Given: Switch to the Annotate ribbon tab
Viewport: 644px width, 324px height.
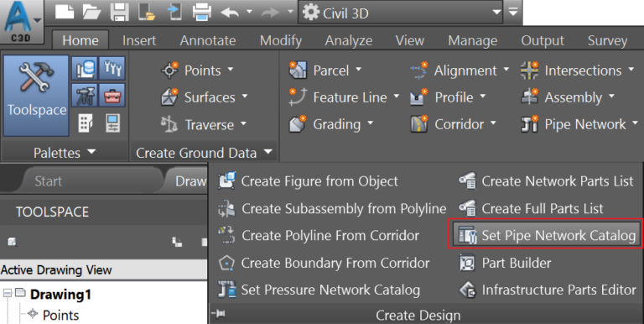Looking at the screenshot, I should coord(208,40).
